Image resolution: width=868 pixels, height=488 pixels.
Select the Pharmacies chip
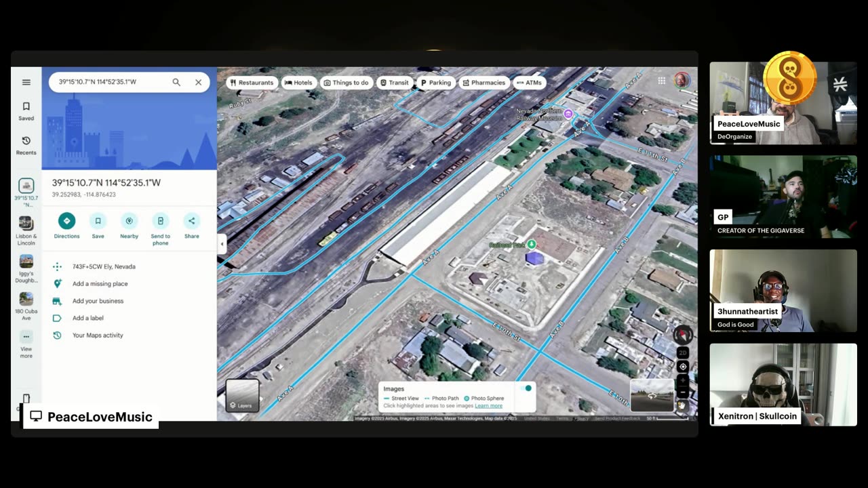[x=484, y=83]
